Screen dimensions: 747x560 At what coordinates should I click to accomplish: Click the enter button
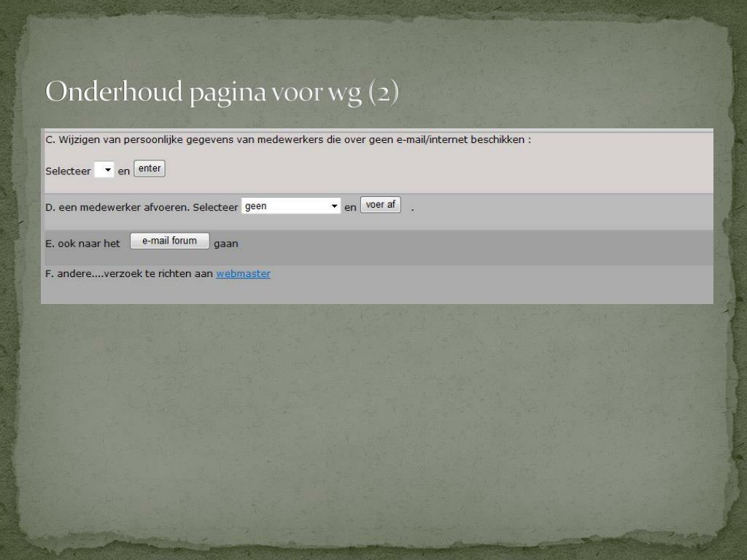tap(150, 168)
